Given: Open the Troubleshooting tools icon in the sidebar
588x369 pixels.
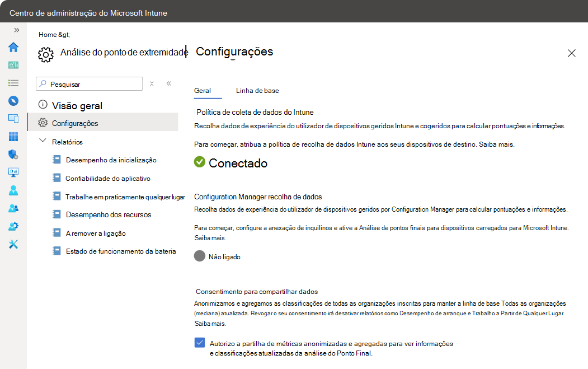Looking at the screenshot, I should click(13, 244).
